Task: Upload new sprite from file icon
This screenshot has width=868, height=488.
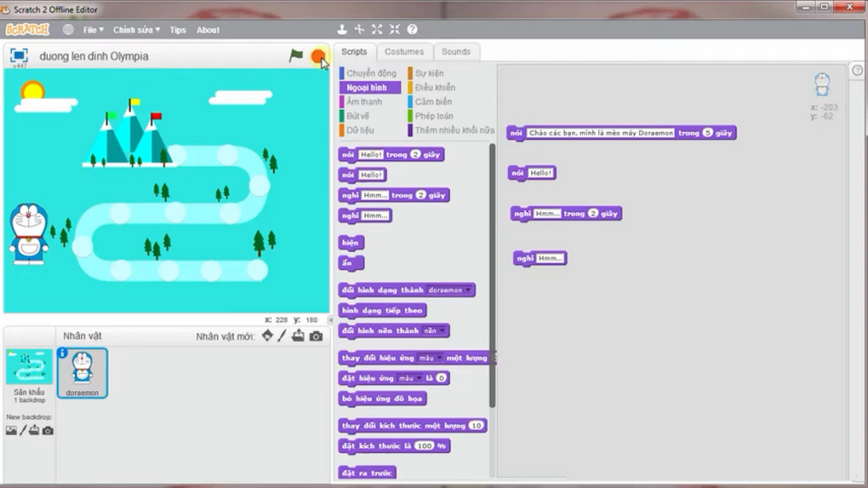Action: [298, 336]
